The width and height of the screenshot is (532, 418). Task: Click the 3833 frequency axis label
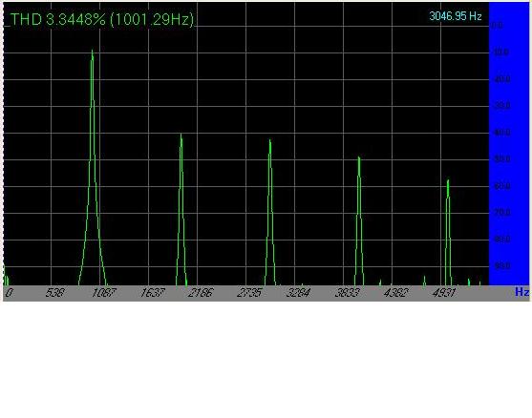point(347,293)
